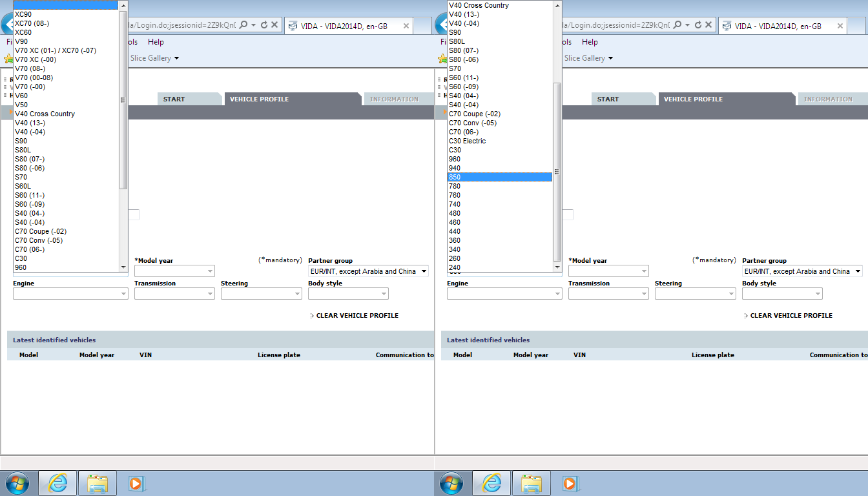
Task: Open Internet Explorer on right taskbar
Action: tap(491, 483)
